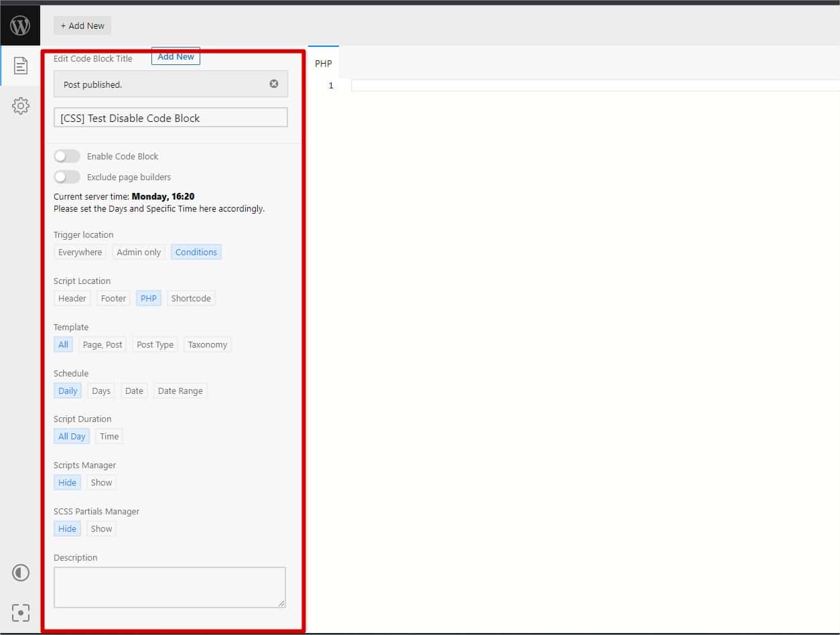
Task: Click the code block title field
Action: [x=171, y=118]
